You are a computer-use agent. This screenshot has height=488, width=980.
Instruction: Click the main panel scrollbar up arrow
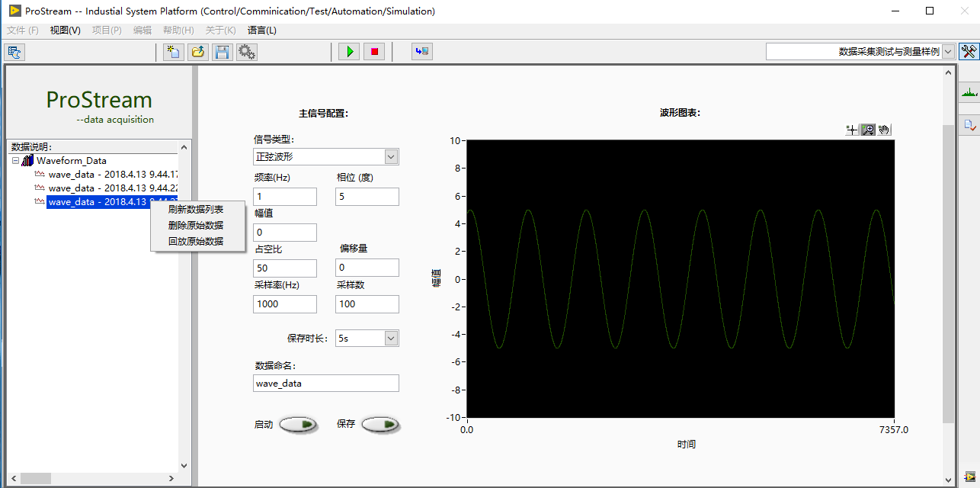click(x=948, y=72)
